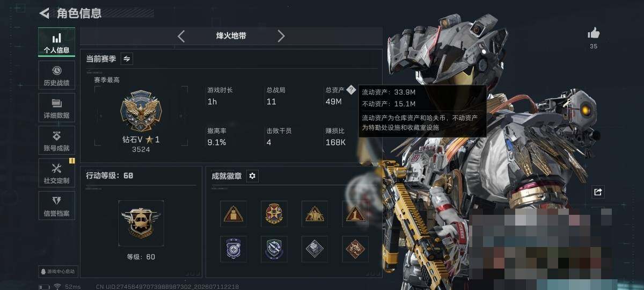Viewport: 644px width, 290px height.
Task: Open the 信誉档案 tab
Action: (x=56, y=206)
